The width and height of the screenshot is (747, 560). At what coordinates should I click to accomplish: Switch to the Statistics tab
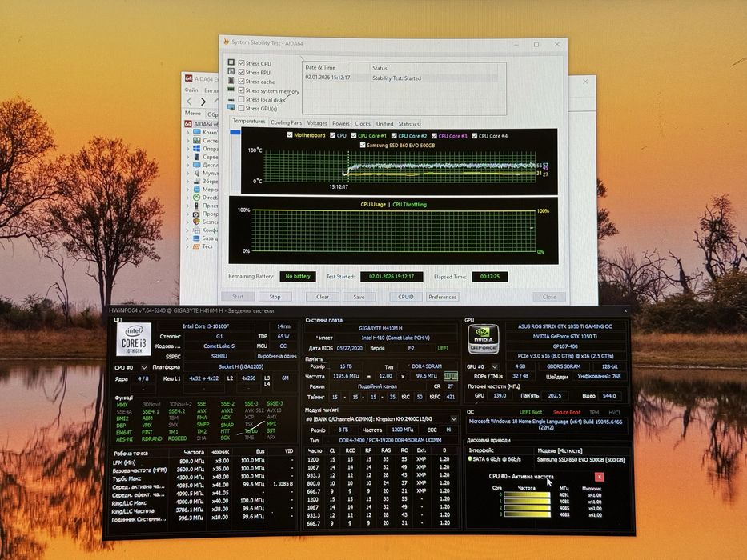click(409, 124)
